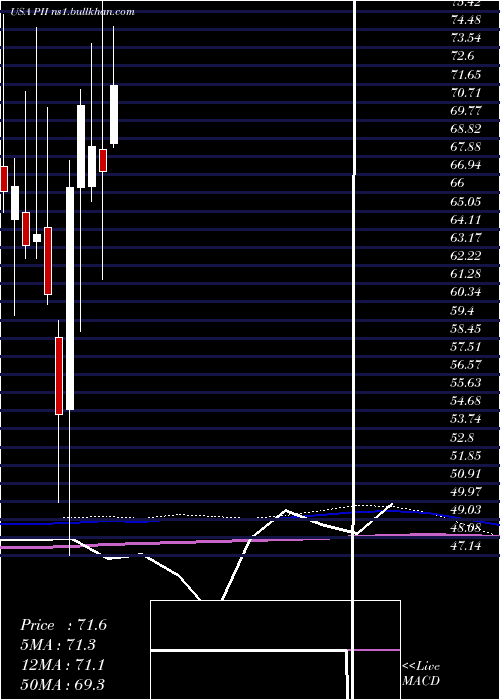Click the 54.68 price axis label
Screen dimensions: 500x700
466,400
